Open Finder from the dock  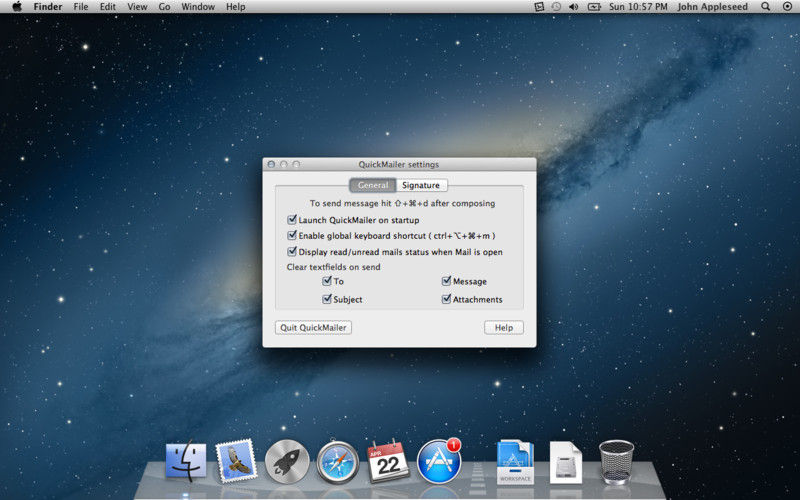[186, 462]
